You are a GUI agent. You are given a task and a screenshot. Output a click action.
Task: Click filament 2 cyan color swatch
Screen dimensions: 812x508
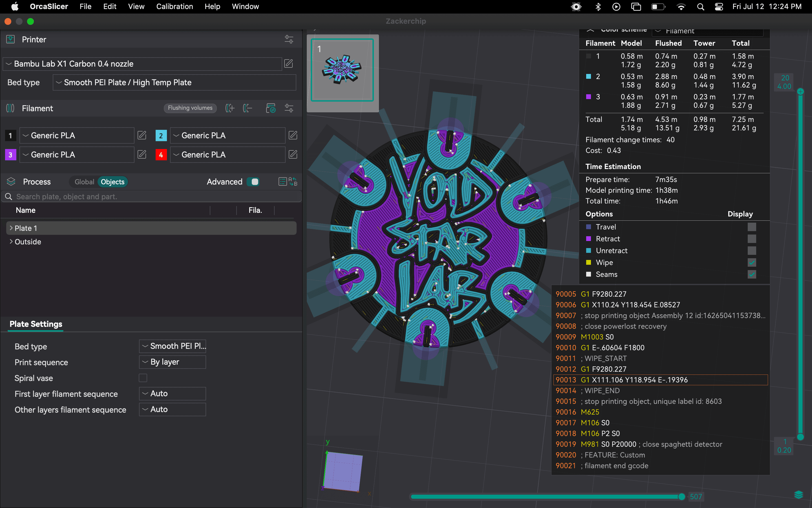tap(161, 135)
